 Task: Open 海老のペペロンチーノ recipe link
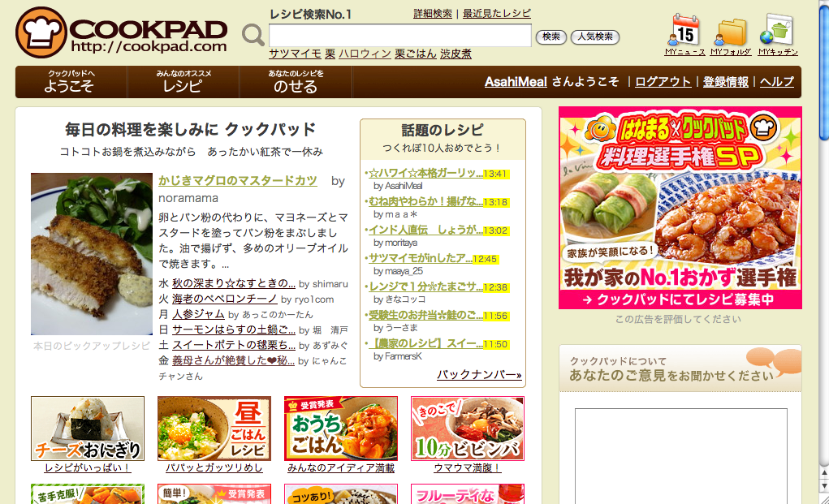[x=225, y=299]
